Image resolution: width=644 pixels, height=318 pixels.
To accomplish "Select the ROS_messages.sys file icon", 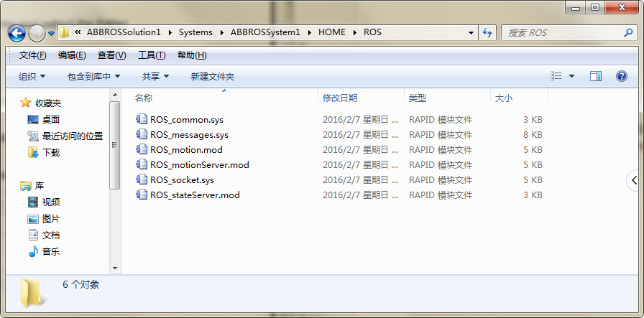I will pyautogui.click(x=142, y=134).
